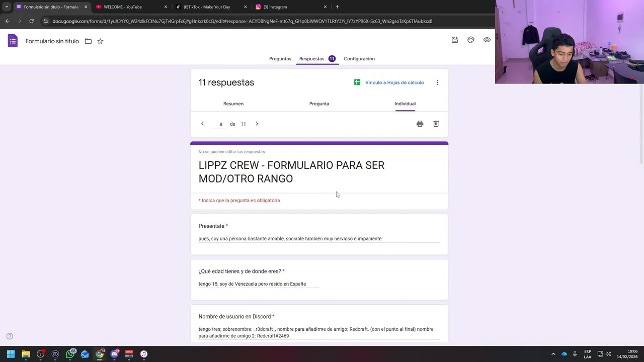Open the help question mark icon
Image resolution: width=644 pixels, height=362 pixels.
(10, 336)
